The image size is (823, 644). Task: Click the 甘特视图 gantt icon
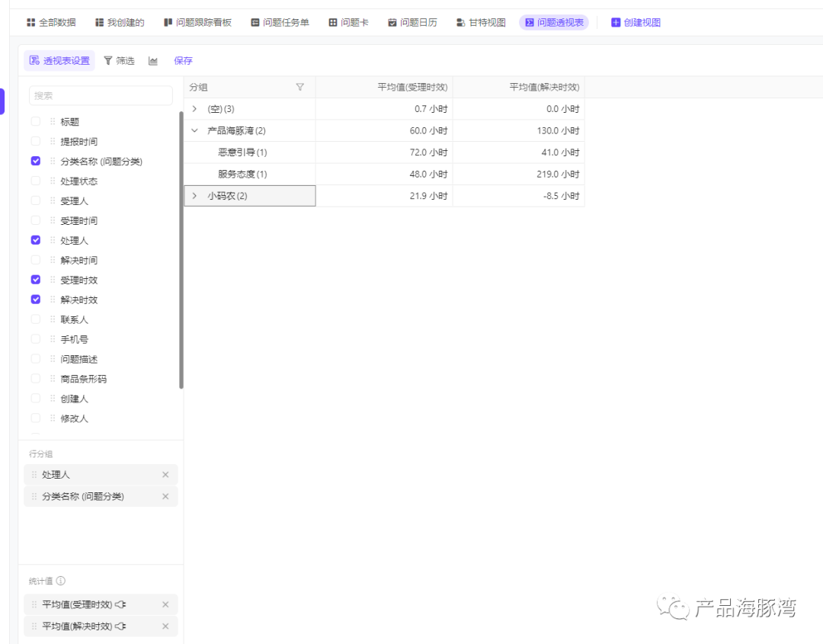pos(460,23)
